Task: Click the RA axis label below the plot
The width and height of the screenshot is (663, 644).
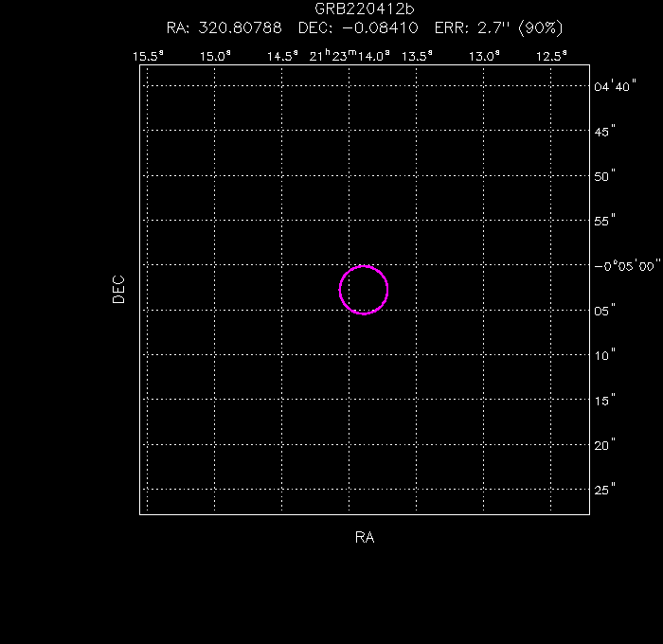Action: pos(365,538)
